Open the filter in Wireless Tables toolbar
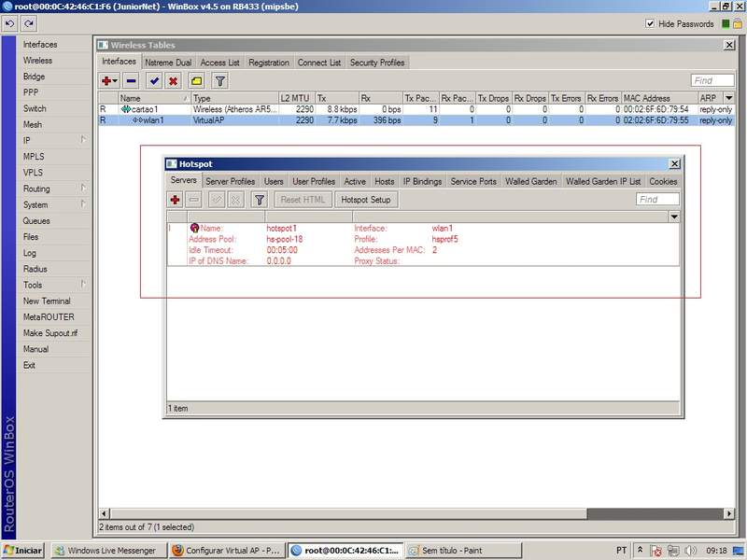Screen dimensions: 747x560 (x=219, y=81)
